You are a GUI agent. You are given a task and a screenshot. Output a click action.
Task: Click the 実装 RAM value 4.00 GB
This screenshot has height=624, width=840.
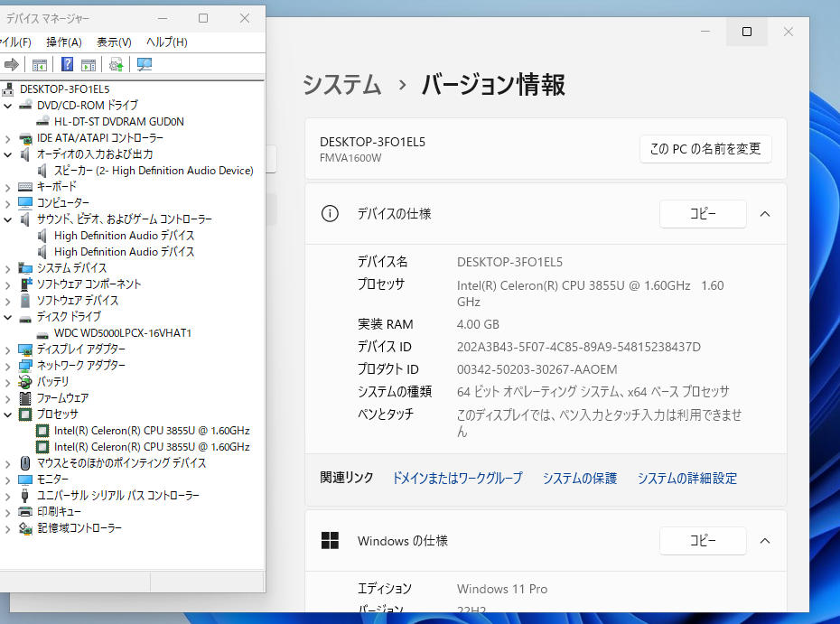click(x=478, y=324)
